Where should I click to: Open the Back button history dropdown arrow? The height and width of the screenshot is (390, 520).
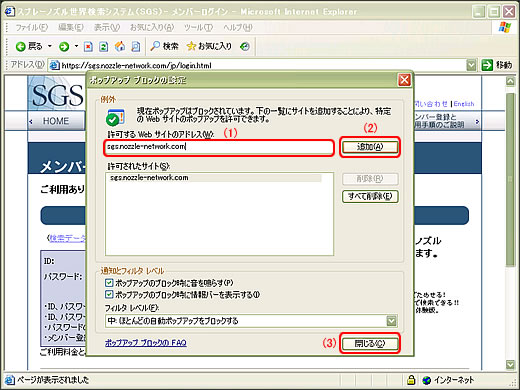coord(50,46)
